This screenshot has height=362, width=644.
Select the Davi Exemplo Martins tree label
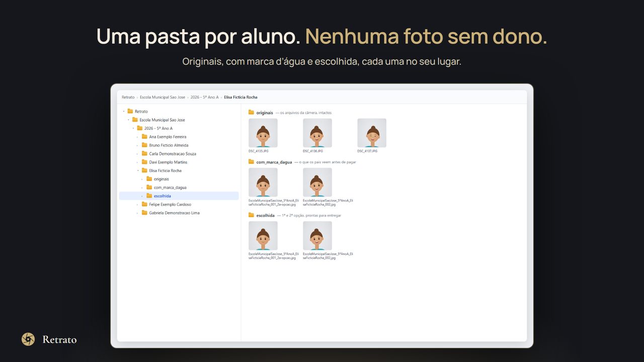169,162
